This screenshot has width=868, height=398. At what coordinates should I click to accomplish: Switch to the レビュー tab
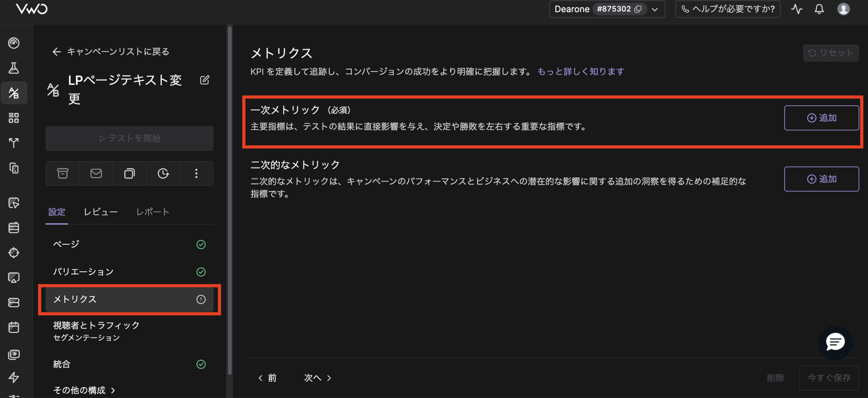coord(100,212)
